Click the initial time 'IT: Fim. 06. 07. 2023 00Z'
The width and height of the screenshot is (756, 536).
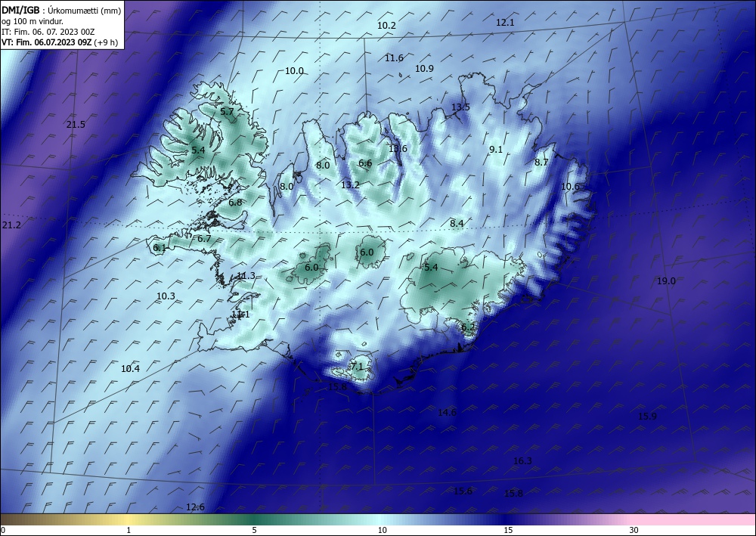(x=48, y=32)
